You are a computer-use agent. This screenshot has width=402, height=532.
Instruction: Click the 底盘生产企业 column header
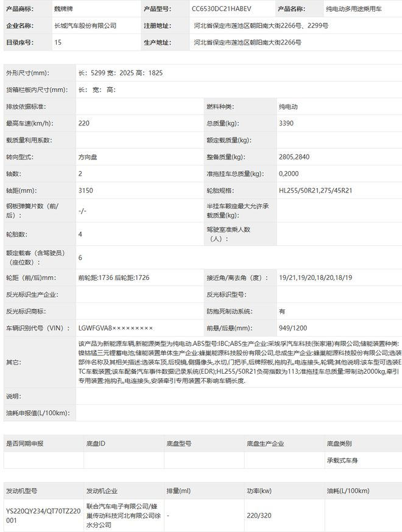coord(265,444)
